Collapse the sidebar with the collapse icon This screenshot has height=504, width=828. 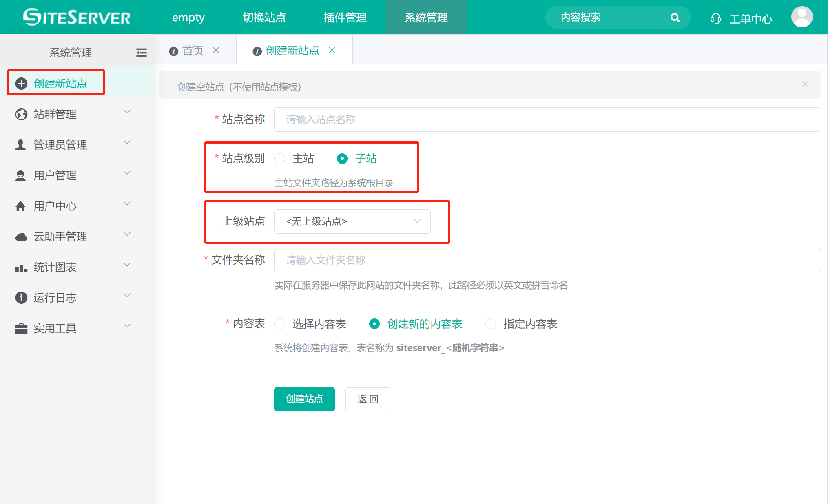[141, 52]
